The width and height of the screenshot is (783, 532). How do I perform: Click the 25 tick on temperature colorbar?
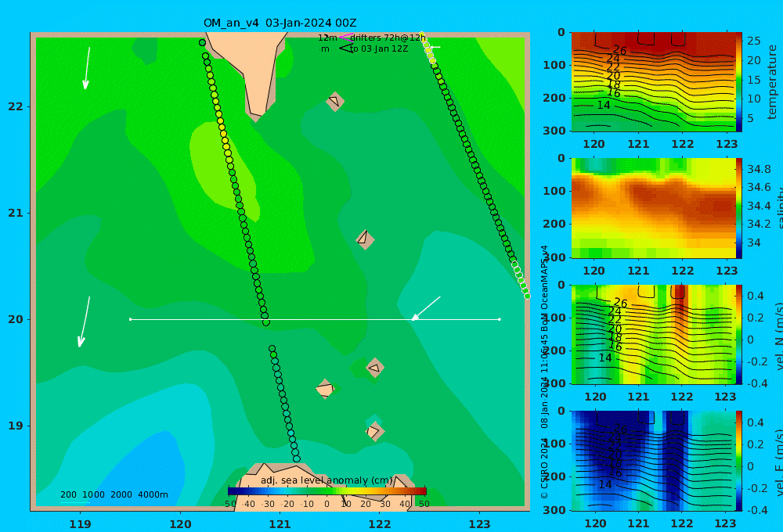[x=753, y=41]
